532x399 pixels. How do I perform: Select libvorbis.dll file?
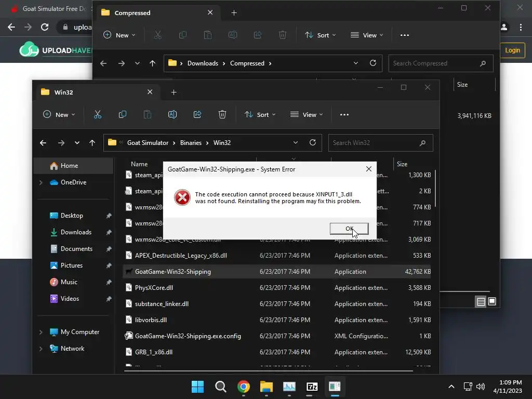point(276,320)
